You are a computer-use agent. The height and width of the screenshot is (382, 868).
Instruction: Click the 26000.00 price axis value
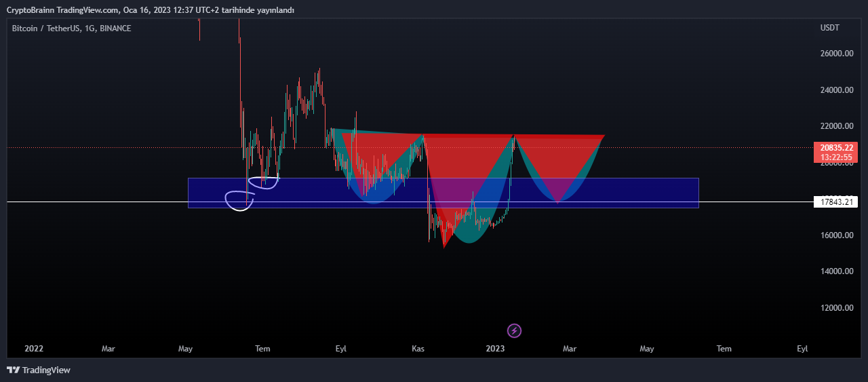coord(837,54)
